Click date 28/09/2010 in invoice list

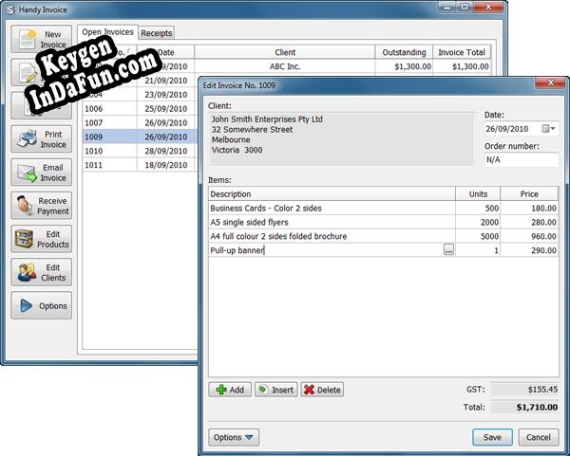tap(166, 151)
